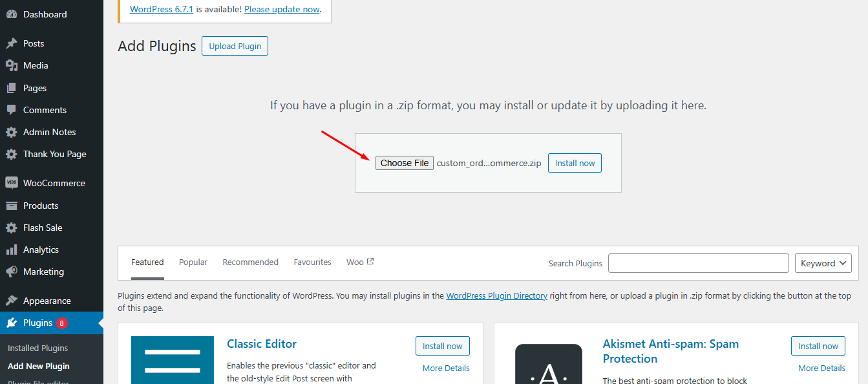Viewport: 868px width, 384px height.
Task: Click the Dashboard gauge icon
Action: [12, 14]
